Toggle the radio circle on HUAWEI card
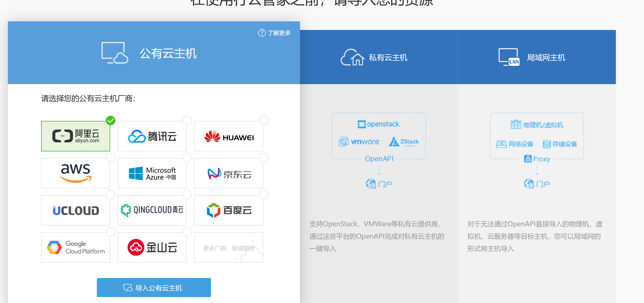 [264, 120]
